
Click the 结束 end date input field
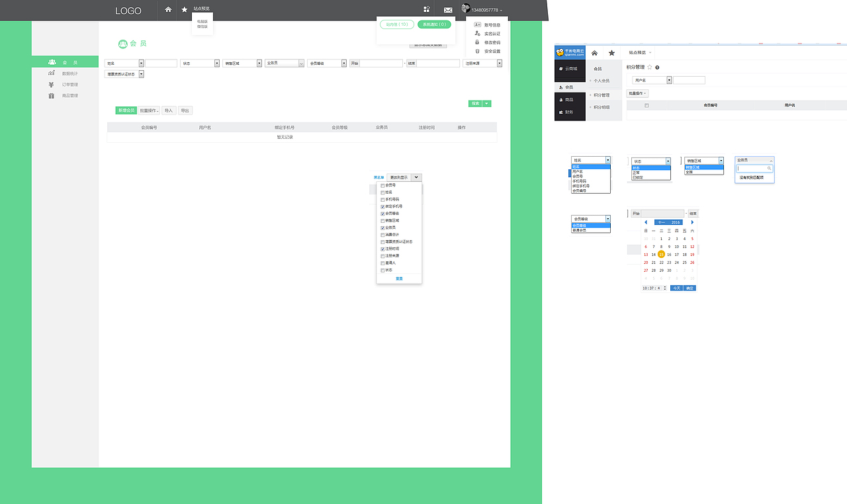click(438, 63)
